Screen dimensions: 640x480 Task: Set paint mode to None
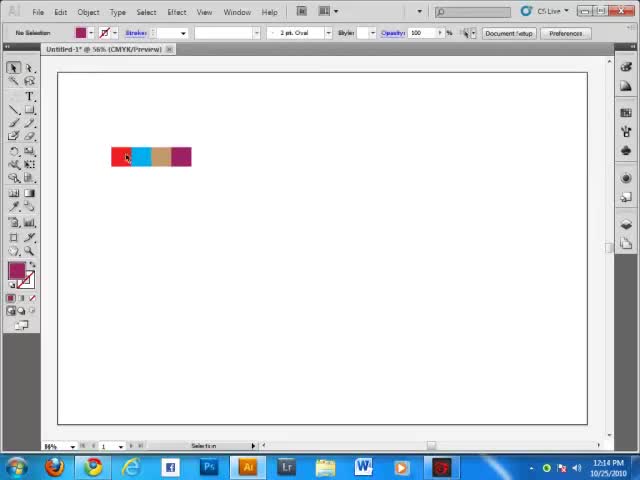(32, 298)
